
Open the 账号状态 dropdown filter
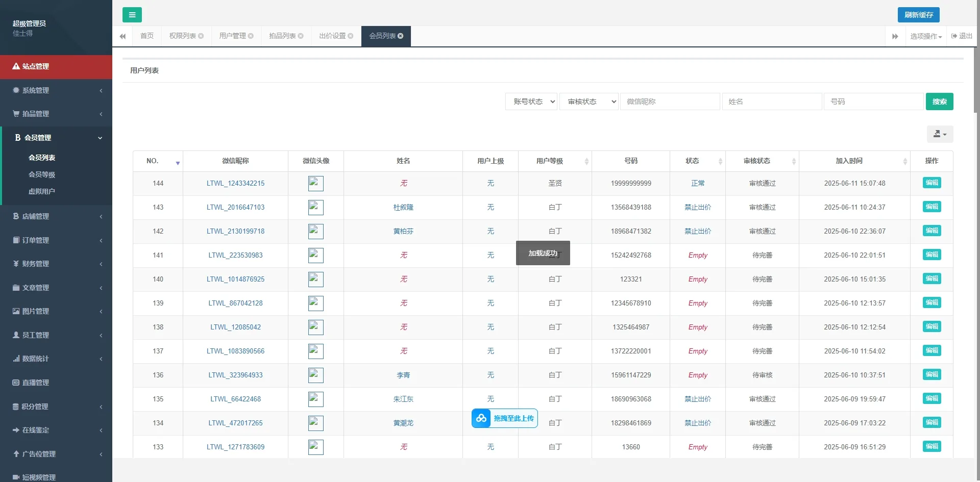tap(531, 102)
